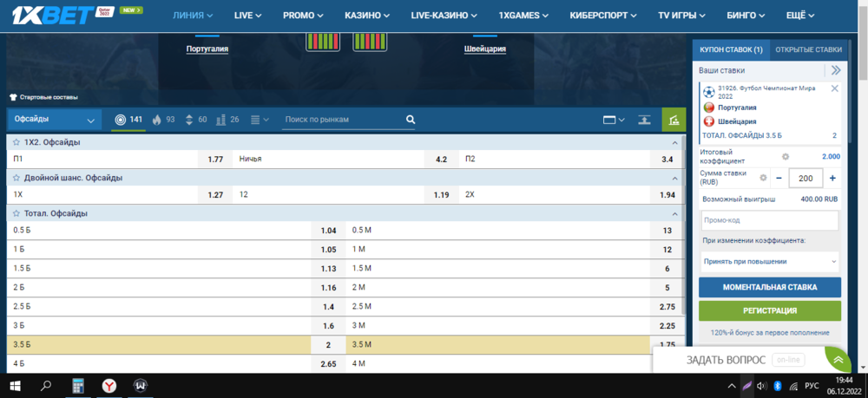Click the collapse-all markets icon
The height and width of the screenshot is (398, 868).
pyautogui.click(x=644, y=120)
